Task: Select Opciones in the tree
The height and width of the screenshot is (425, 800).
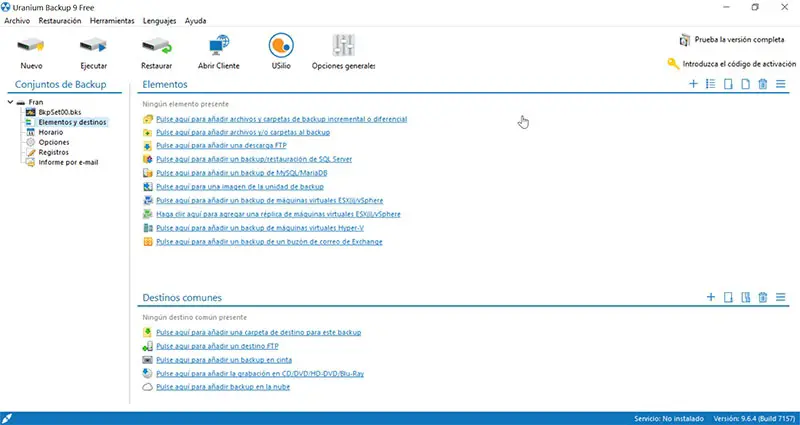Action: tap(54, 142)
